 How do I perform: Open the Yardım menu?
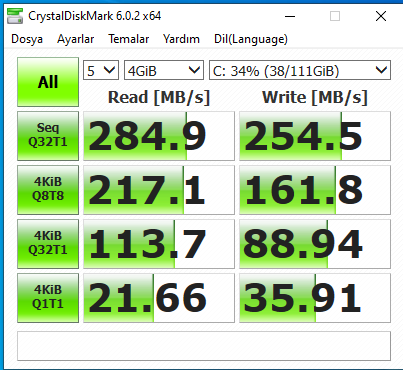click(x=181, y=39)
